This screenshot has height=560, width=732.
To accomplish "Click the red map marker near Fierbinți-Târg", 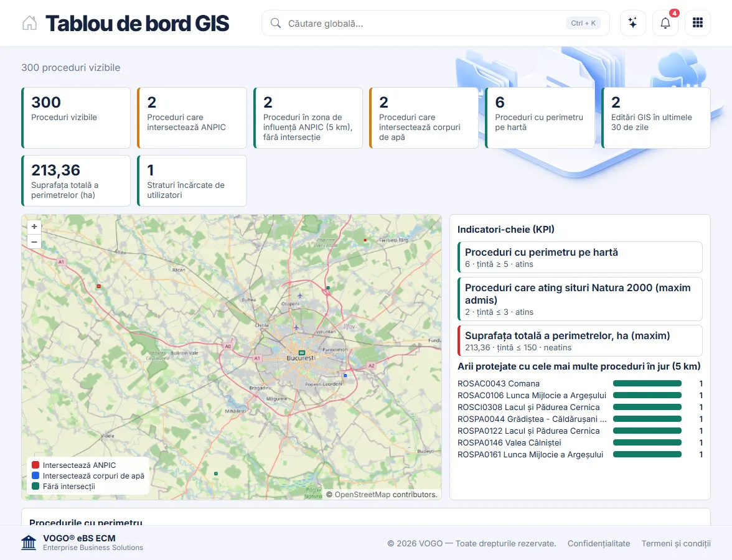I will pos(365,240).
